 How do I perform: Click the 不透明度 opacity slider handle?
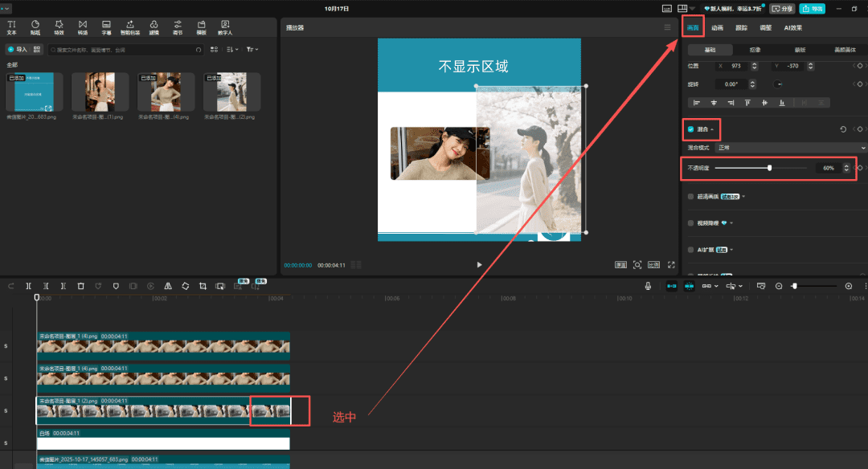click(x=770, y=168)
